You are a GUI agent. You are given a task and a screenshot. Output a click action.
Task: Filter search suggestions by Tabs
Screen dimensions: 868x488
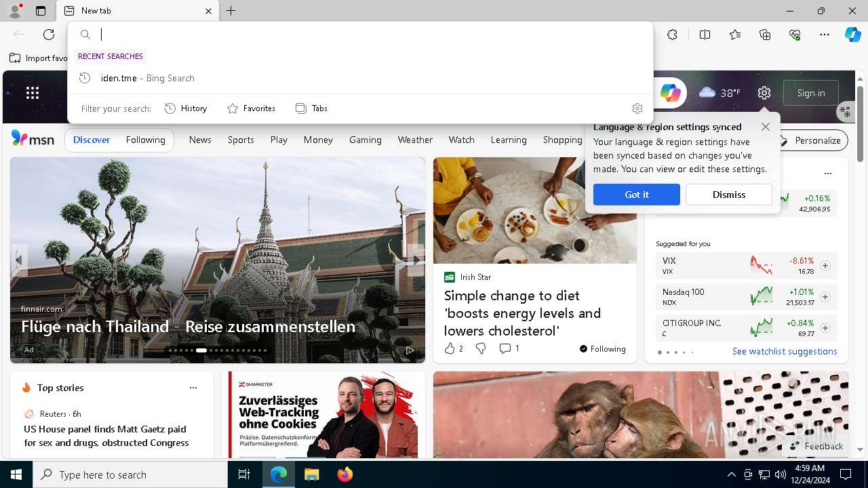(311, 108)
